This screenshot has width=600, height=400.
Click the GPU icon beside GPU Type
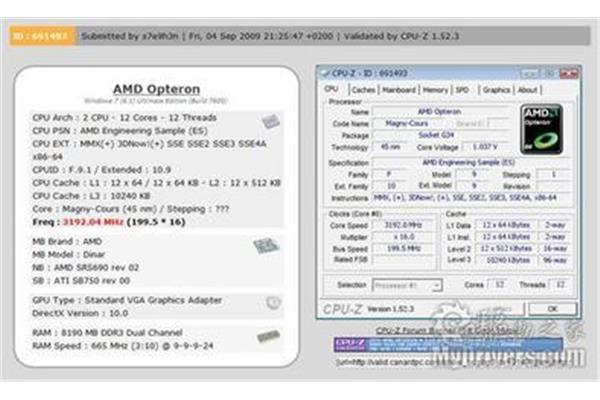click(273, 303)
